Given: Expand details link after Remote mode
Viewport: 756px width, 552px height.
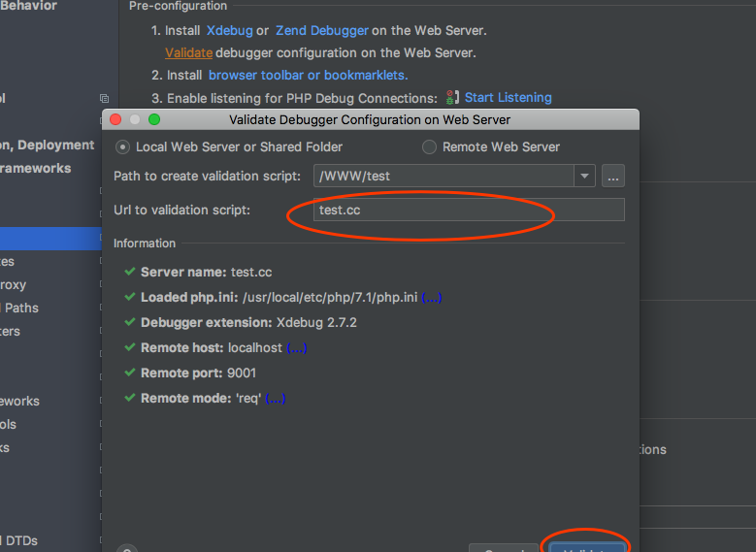Looking at the screenshot, I should point(276,398).
